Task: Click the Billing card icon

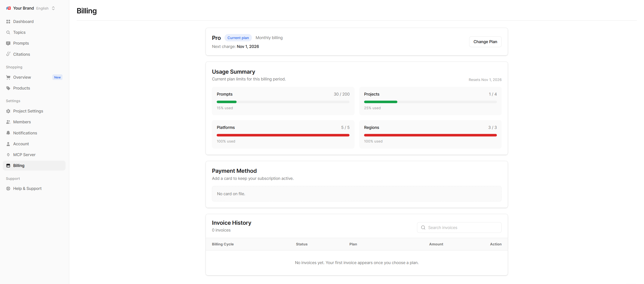Action: coord(8,165)
